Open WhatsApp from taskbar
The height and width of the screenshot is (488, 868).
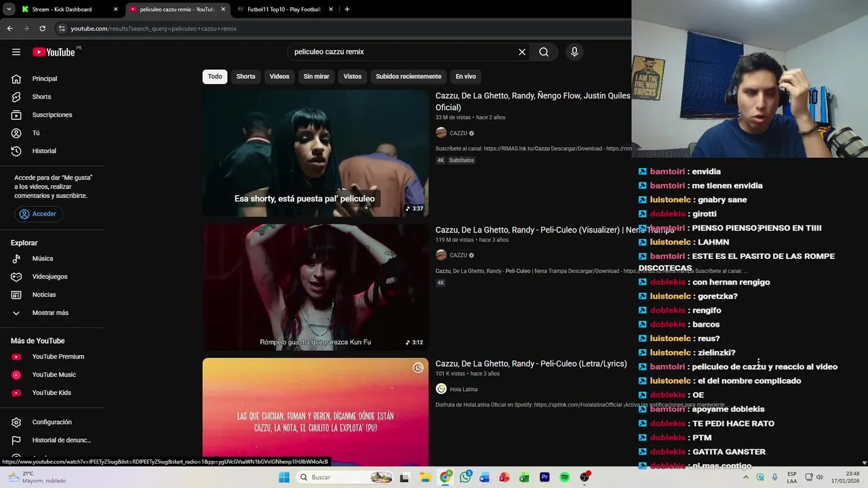[465, 477]
